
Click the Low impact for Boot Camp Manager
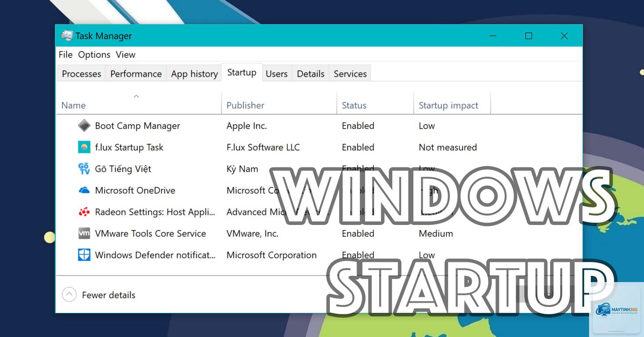427,126
